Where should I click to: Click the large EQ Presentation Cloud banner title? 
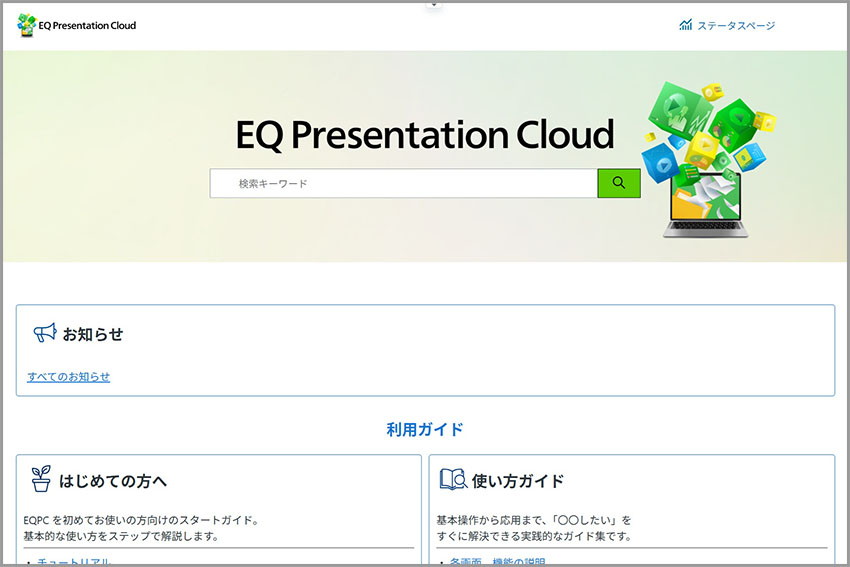point(424,134)
